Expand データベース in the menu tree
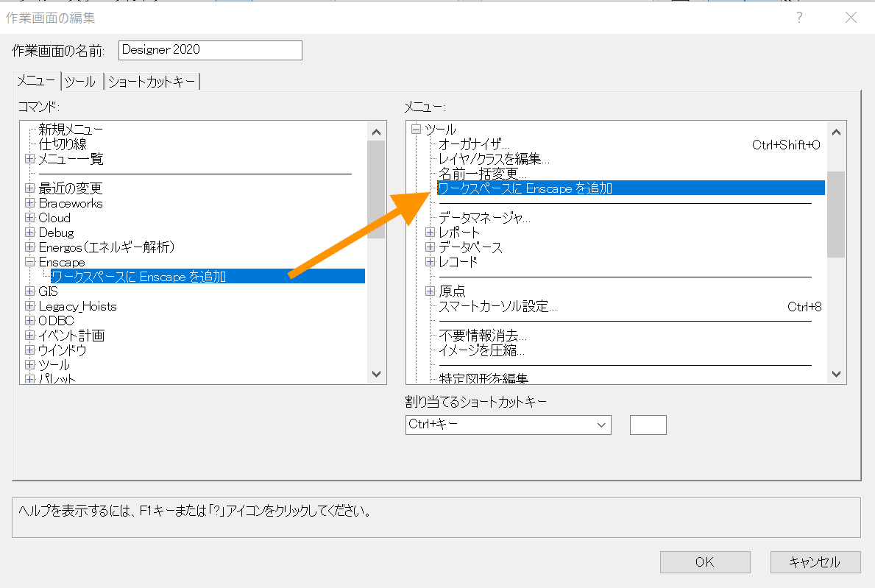 429,247
